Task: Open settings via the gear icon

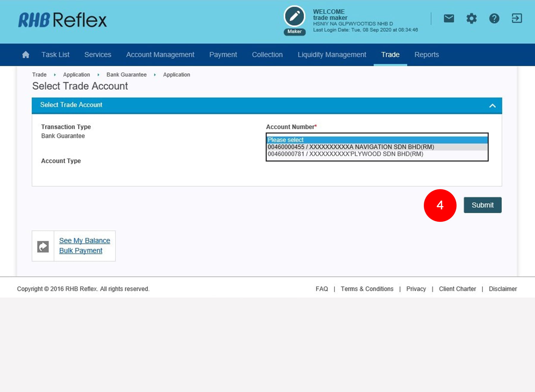Action: [x=471, y=18]
